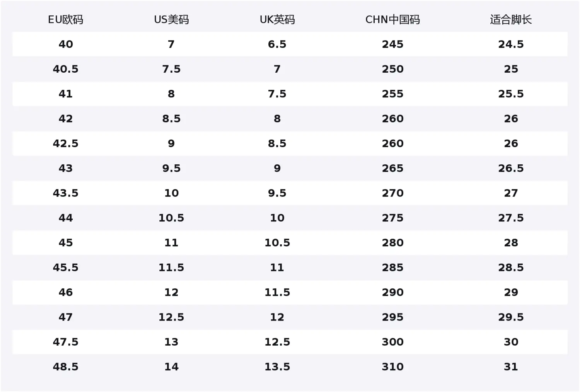Select CHN size 265 cell

coord(392,168)
